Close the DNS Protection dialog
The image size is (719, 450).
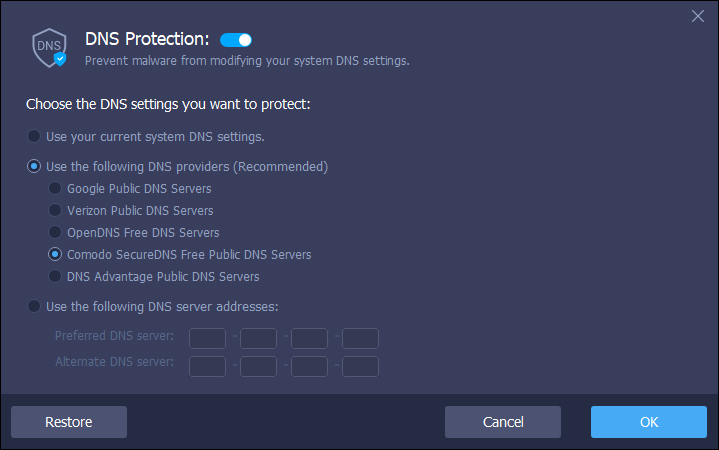point(699,16)
